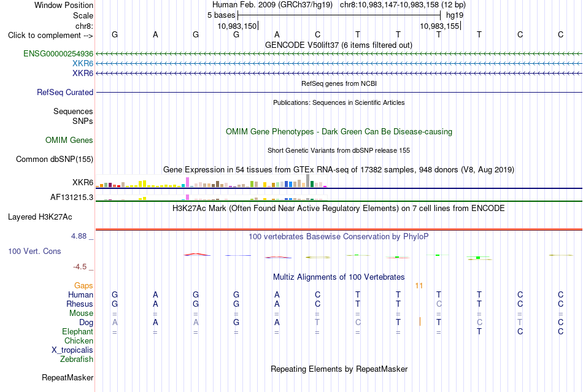Select the Scale track label
The height and width of the screenshot is (392, 583).
coord(83,15)
